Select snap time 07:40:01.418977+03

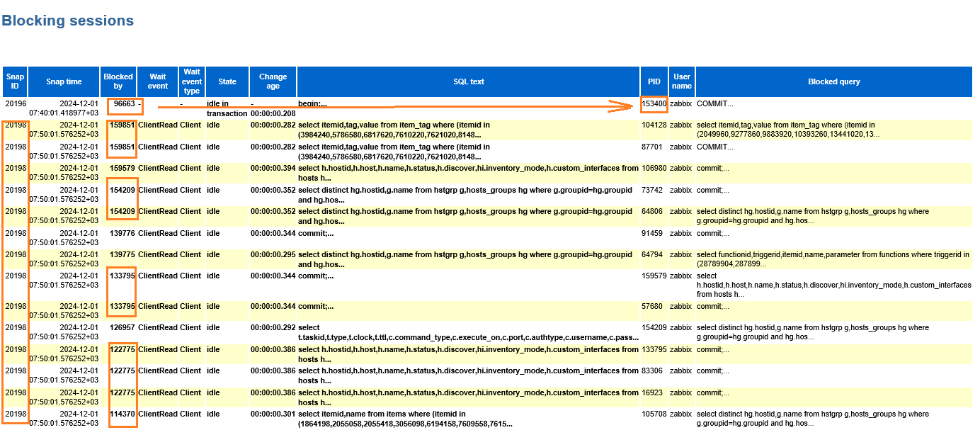(x=64, y=113)
